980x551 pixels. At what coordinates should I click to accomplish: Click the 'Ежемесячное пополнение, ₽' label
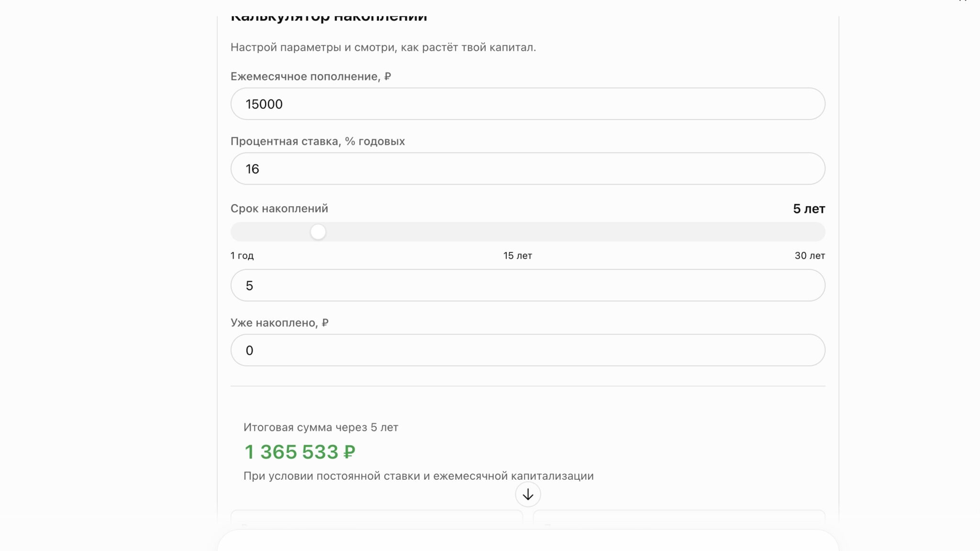point(311,77)
